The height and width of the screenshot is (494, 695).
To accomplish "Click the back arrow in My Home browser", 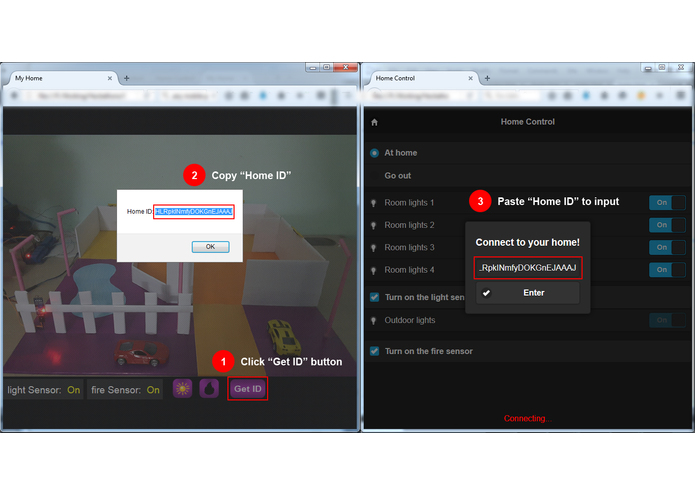I will pyautogui.click(x=14, y=96).
